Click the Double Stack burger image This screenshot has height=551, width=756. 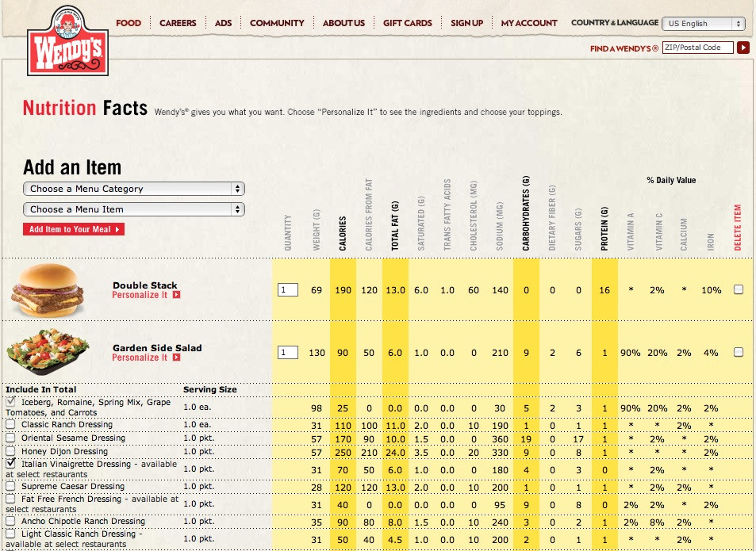48,290
